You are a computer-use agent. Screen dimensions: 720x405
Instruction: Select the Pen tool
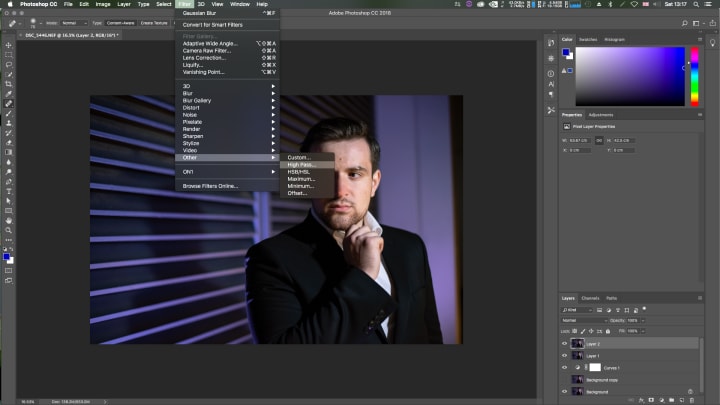[9, 181]
